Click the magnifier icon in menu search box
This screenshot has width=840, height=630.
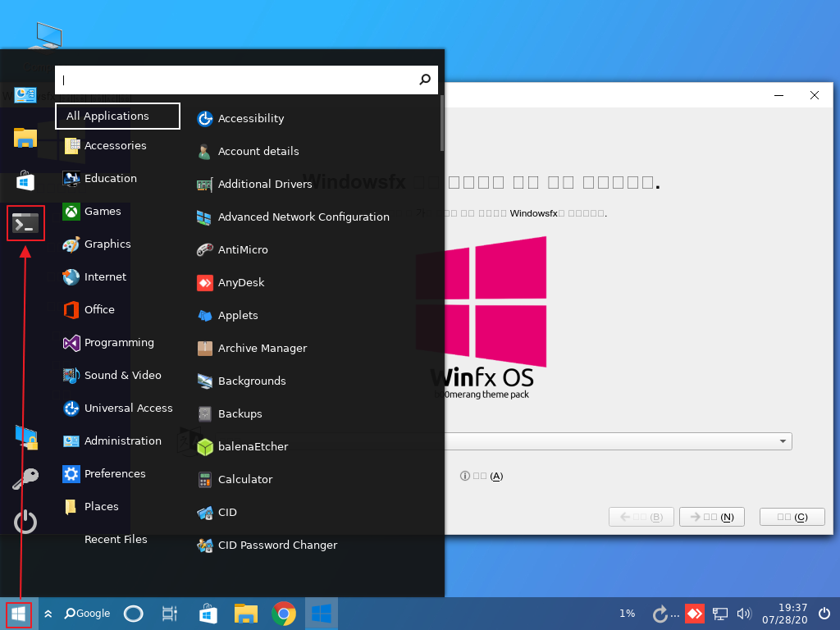point(425,80)
